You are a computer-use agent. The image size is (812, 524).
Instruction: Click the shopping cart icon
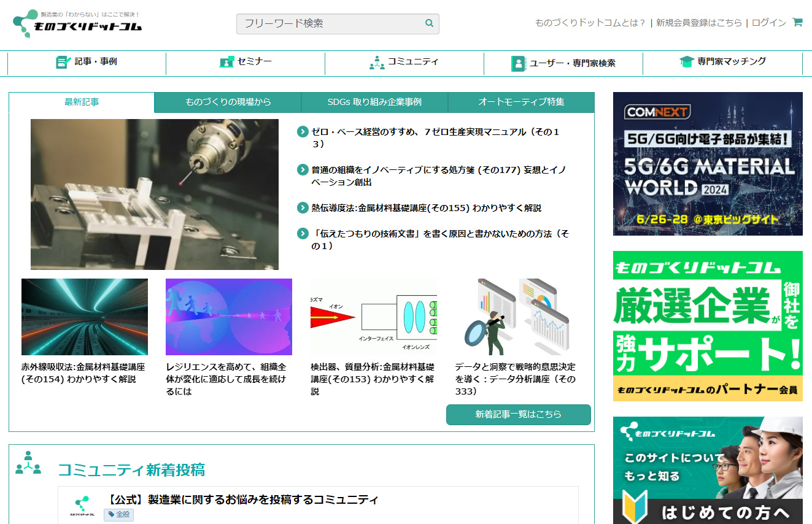tap(798, 23)
